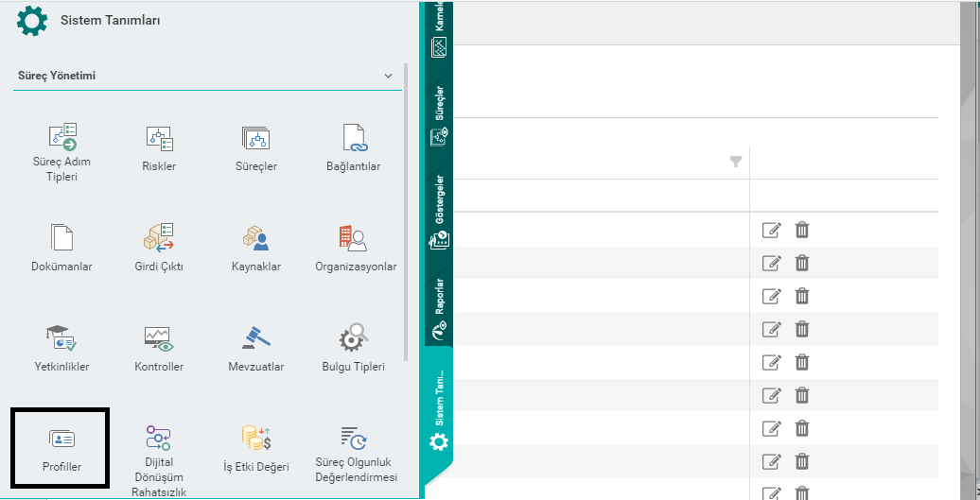
Task: Switch to the Süreçler vertical tab
Action: 439,116
